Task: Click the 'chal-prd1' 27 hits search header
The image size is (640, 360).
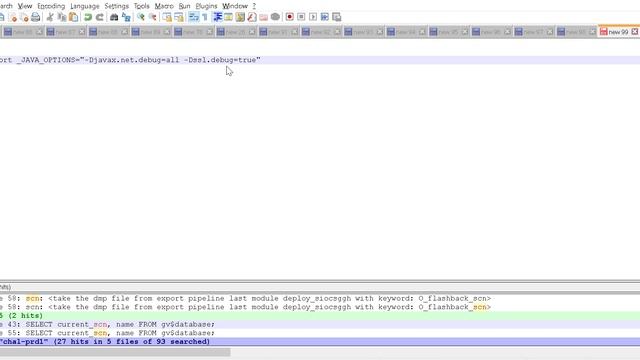Action: pyautogui.click(x=320, y=342)
